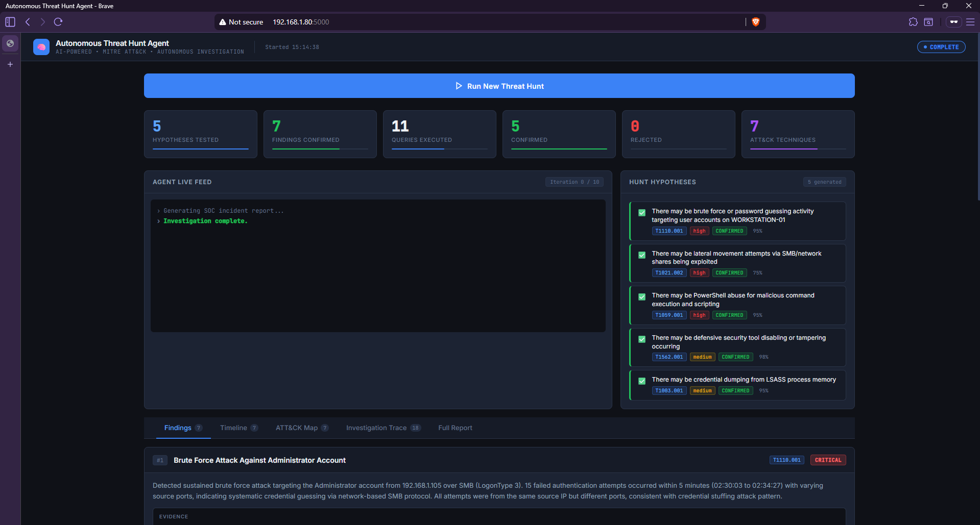The image size is (980, 525).
Task: Click the T1003.001 technique tag
Action: [669, 391]
